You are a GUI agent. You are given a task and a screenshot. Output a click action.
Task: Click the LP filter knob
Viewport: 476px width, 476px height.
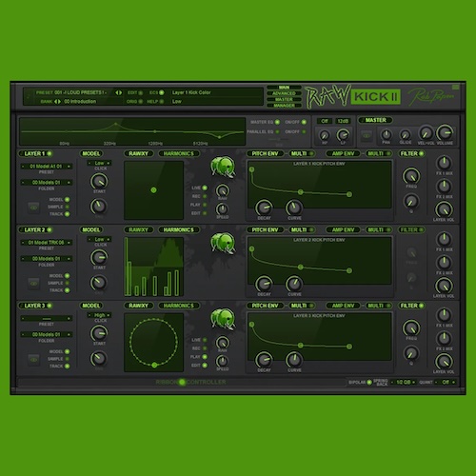343,135
